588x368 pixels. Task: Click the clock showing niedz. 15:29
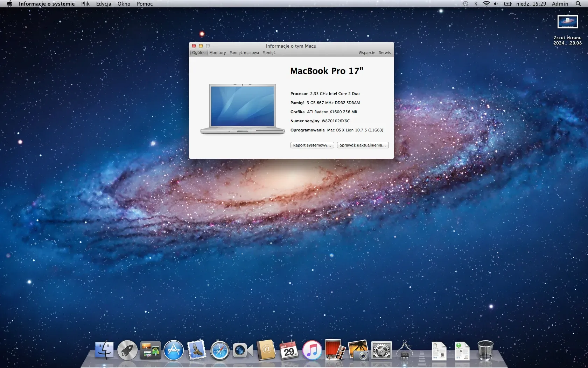click(531, 4)
